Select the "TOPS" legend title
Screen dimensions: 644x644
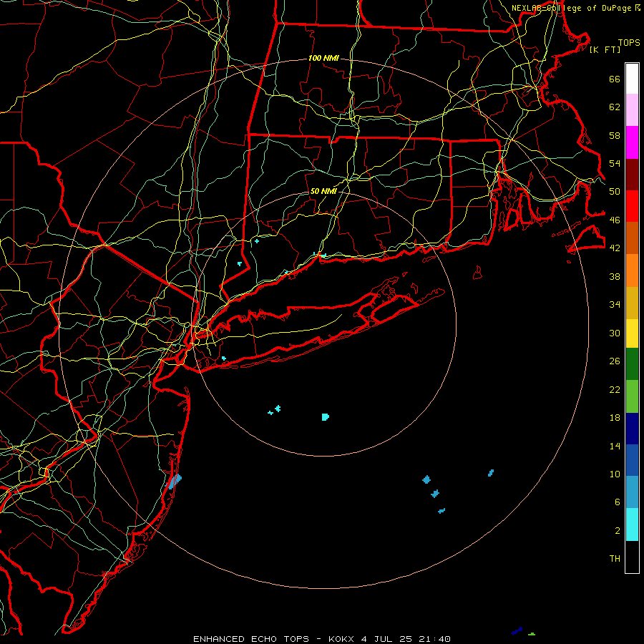point(629,43)
